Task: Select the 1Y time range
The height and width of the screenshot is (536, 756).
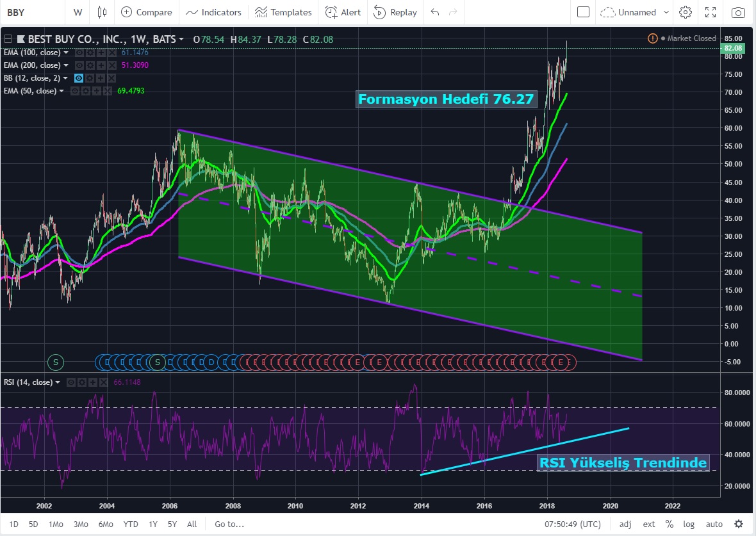Action: 153,524
